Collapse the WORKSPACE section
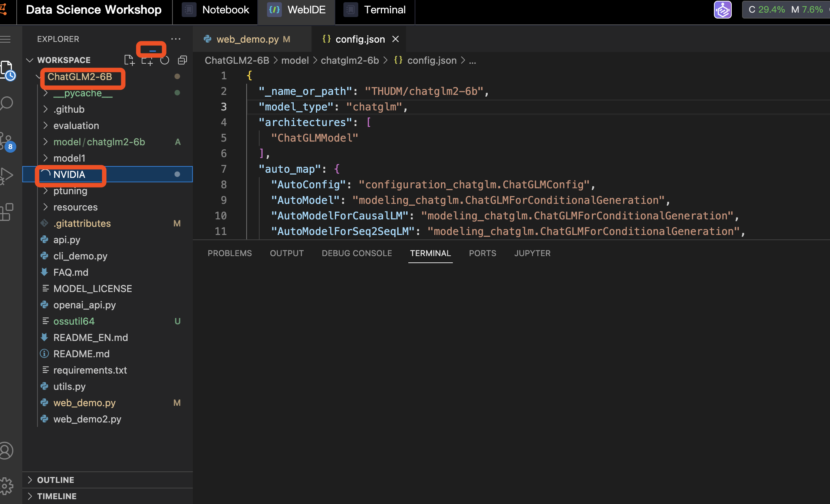 64,60
